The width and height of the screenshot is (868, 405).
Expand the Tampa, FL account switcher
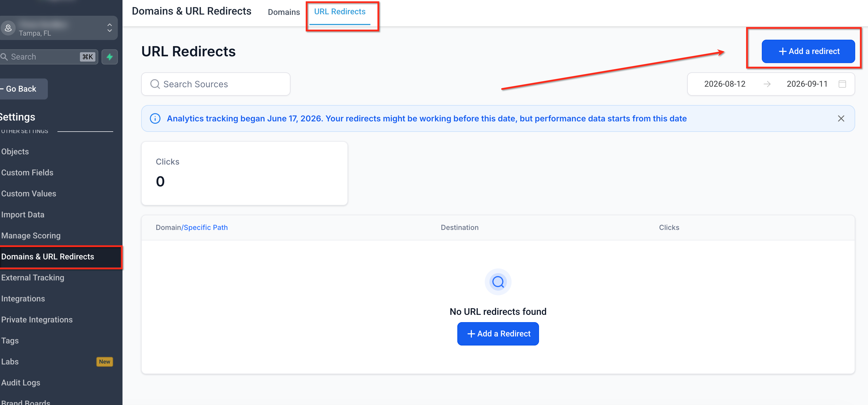click(109, 28)
